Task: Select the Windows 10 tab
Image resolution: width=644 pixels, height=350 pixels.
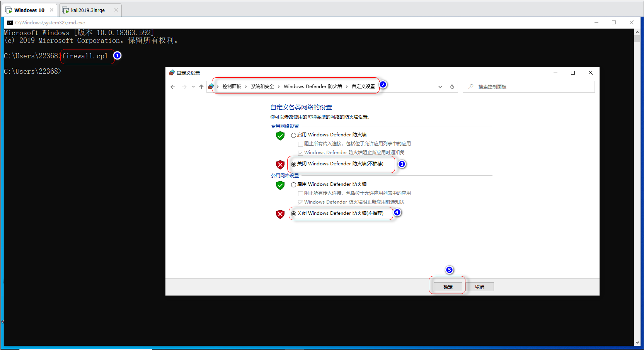Action: click(27, 10)
